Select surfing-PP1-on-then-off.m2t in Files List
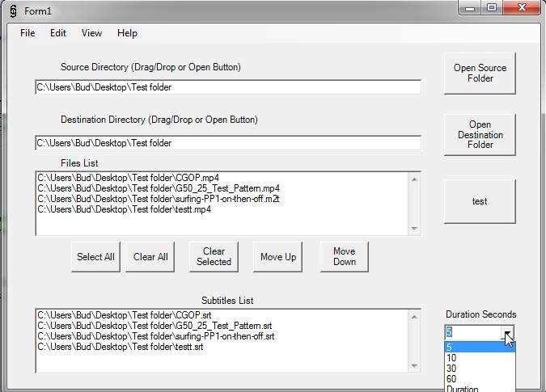Screen dimensions: 546x392 pyautogui.click(x=222, y=199)
